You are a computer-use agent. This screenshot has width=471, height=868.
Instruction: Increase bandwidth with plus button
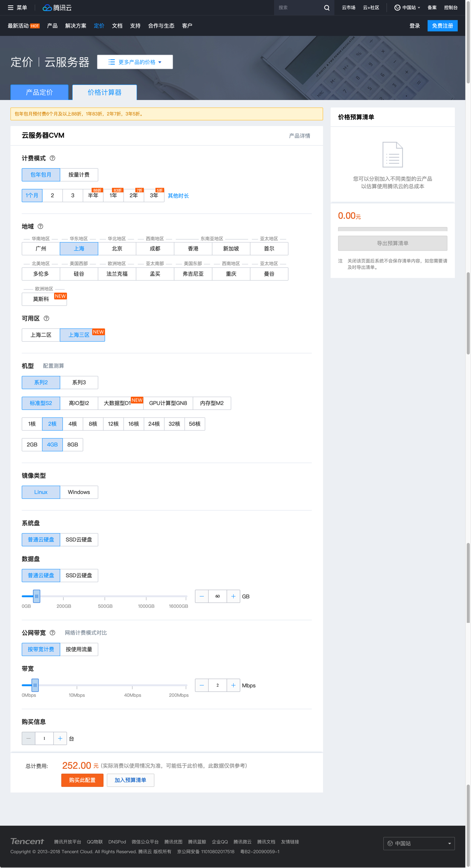click(x=233, y=685)
